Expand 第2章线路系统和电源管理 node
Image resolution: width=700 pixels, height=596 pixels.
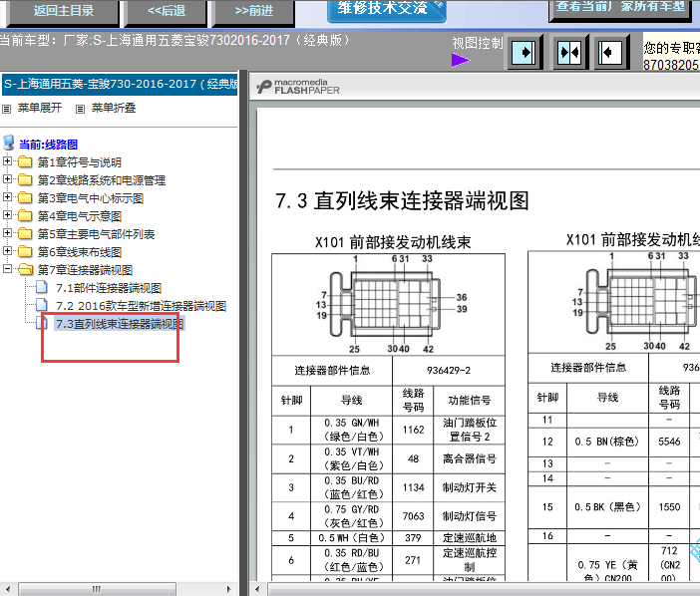(x=7, y=178)
